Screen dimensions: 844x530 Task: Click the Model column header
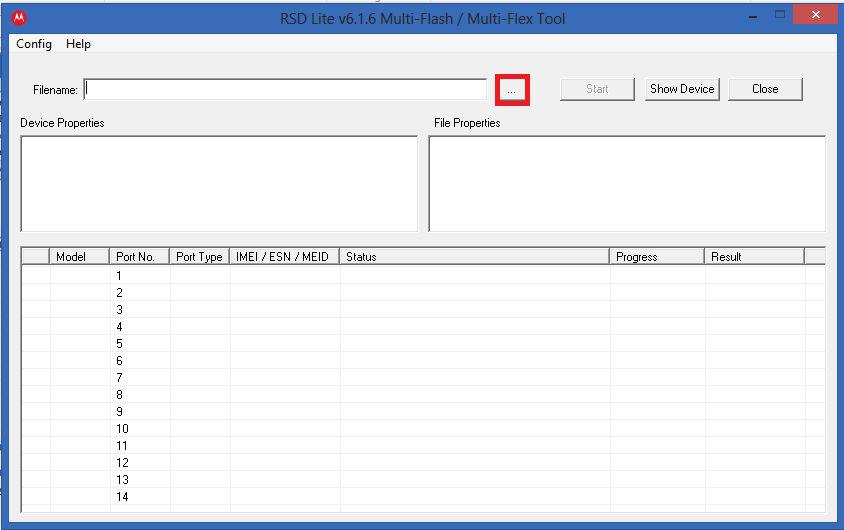click(x=80, y=257)
